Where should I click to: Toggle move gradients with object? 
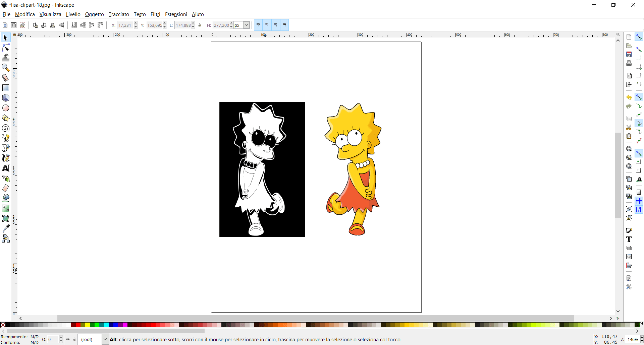coord(275,25)
